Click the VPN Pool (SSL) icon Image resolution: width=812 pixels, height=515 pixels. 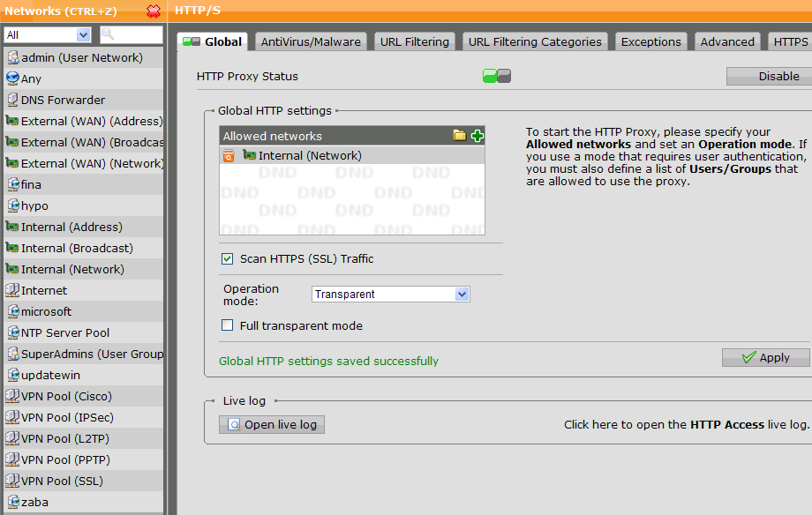tap(12, 481)
